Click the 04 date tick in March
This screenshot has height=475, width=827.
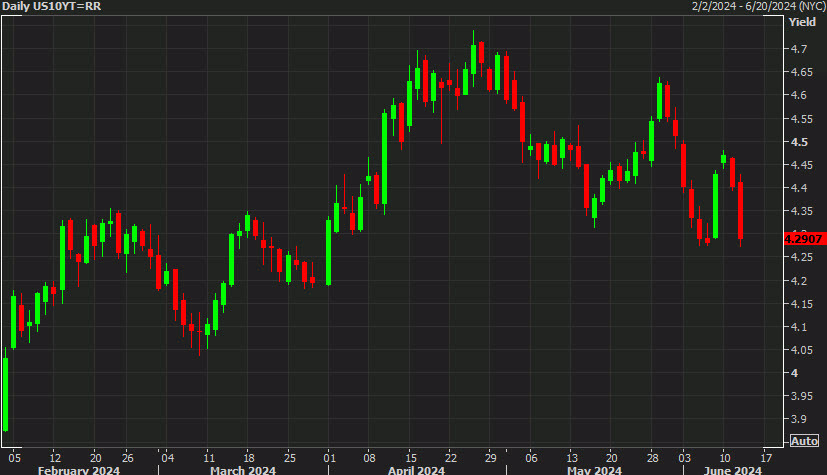(168, 458)
